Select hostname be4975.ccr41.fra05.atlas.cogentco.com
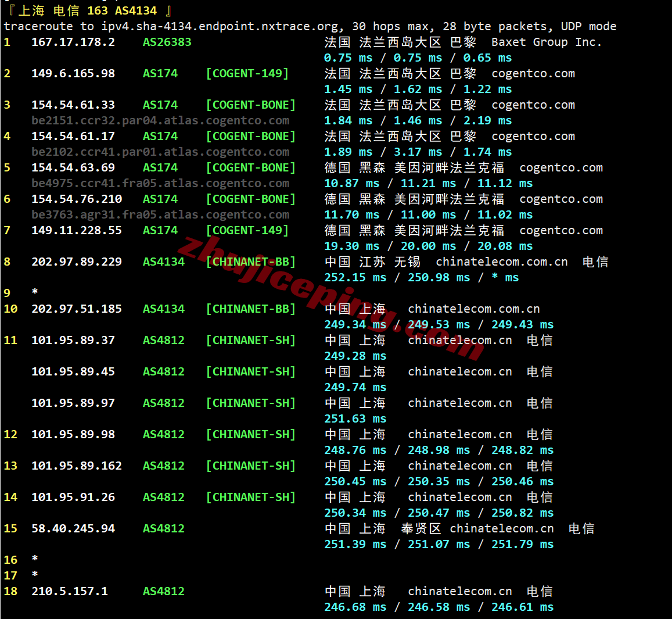 160,183
